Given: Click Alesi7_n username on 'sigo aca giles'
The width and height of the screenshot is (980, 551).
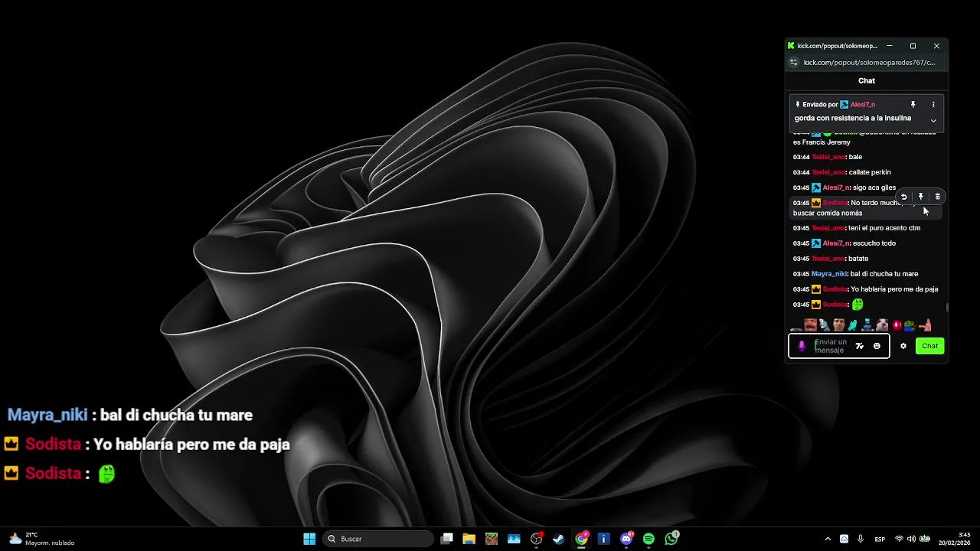Looking at the screenshot, I should coord(836,187).
